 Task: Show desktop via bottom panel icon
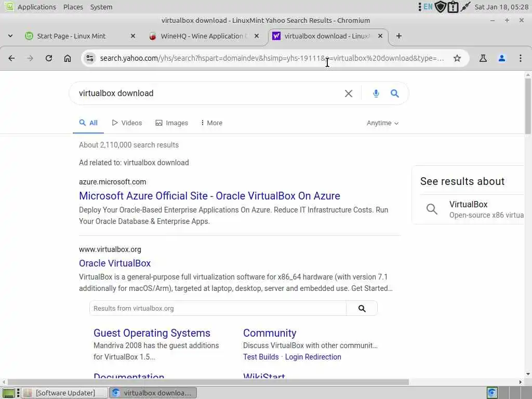(8, 393)
